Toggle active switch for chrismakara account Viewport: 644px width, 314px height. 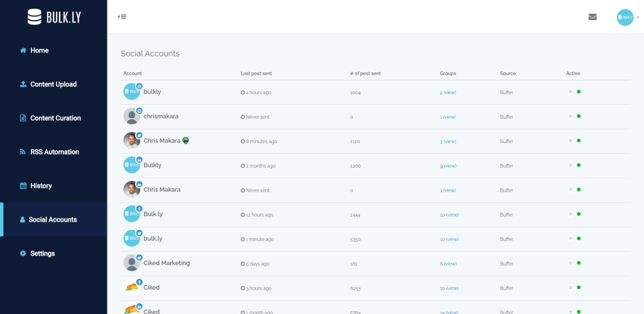(574, 116)
